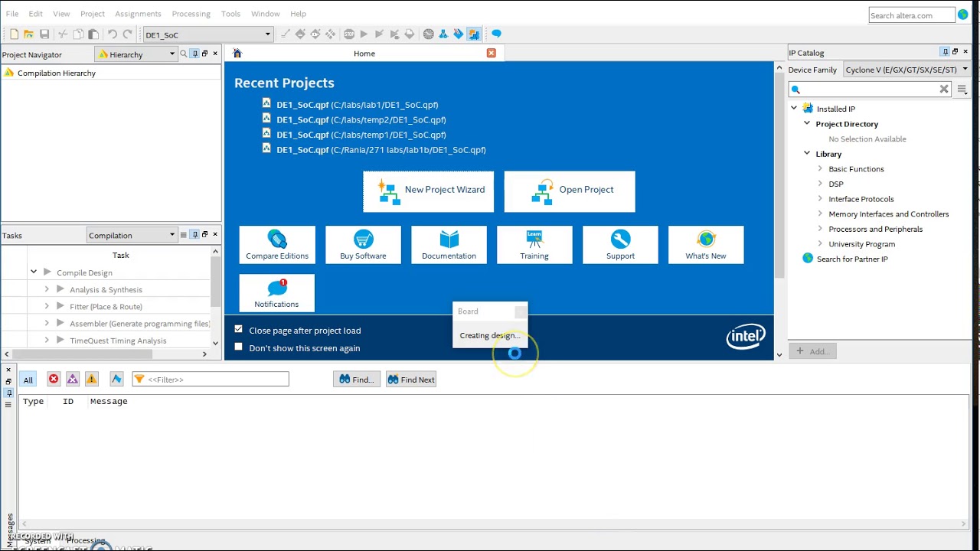Expand Memory Interfaces and Controllers node
Viewport: 980px width, 551px height.
coord(820,214)
